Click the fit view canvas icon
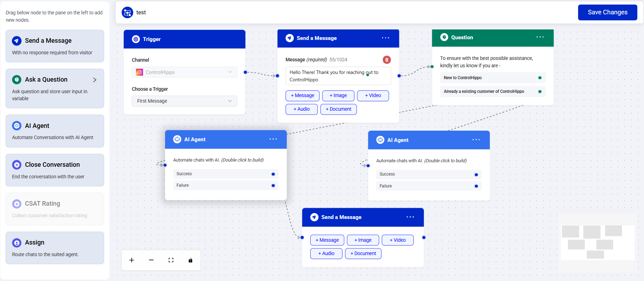Viewport: 644px width, 281px height. 171,260
